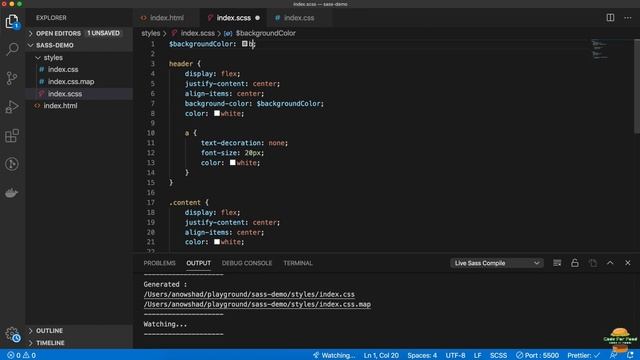Viewport: 640px width, 360px height.
Task: Click unsaved dot on index.scss tab
Action: (x=258, y=18)
